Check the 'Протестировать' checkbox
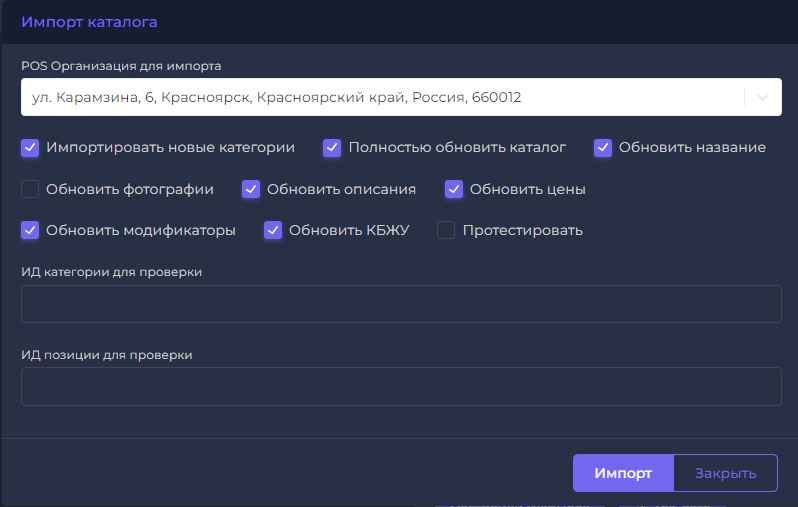The image size is (798, 507). (446, 230)
